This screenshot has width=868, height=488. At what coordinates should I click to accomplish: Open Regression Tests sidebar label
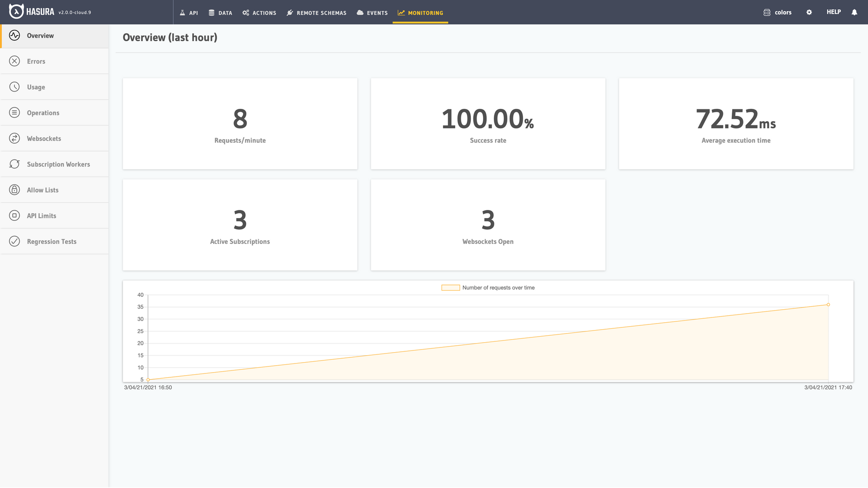(x=52, y=242)
